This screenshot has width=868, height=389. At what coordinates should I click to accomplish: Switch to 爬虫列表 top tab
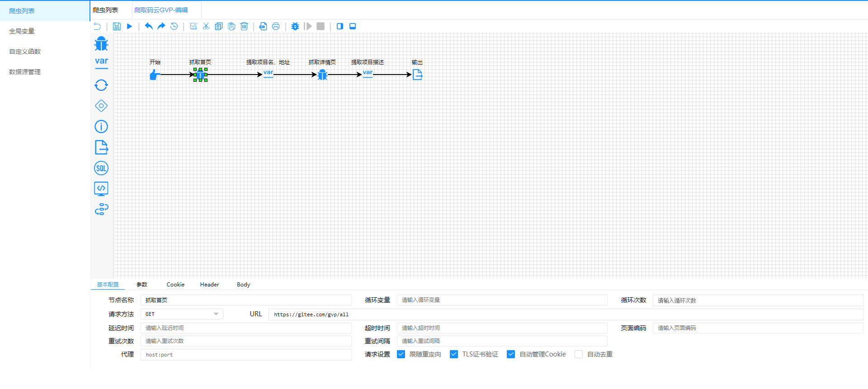pyautogui.click(x=105, y=10)
